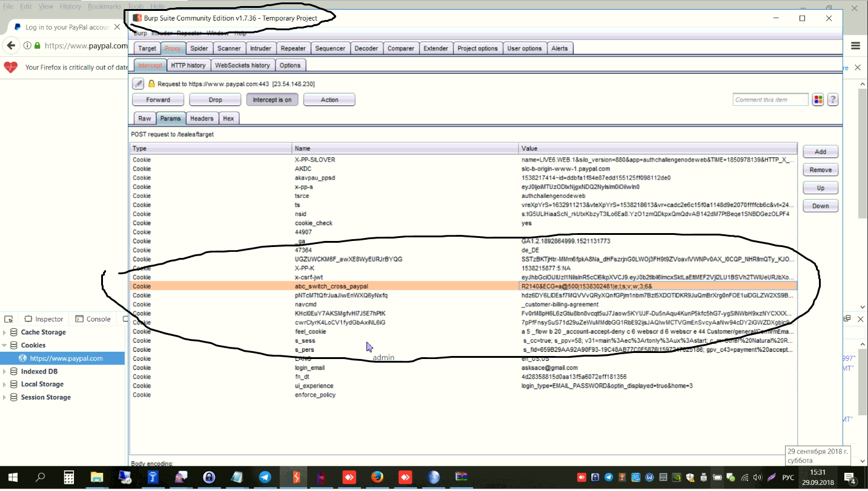The image size is (868, 491).
Task: Open the action center notification icon
Action: [850, 478]
